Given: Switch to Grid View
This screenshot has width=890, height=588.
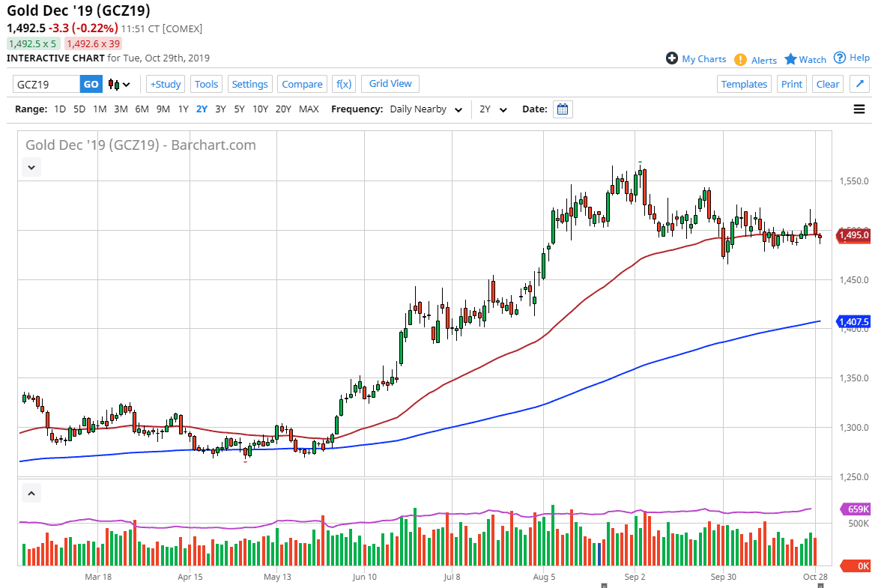Looking at the screenshot, I should 390,84.
